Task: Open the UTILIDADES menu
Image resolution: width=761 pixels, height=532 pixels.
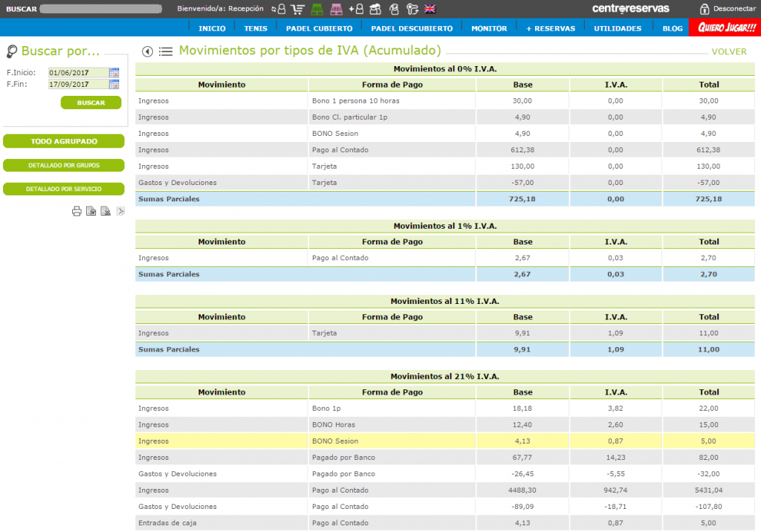Action: (x=618, y=29)
